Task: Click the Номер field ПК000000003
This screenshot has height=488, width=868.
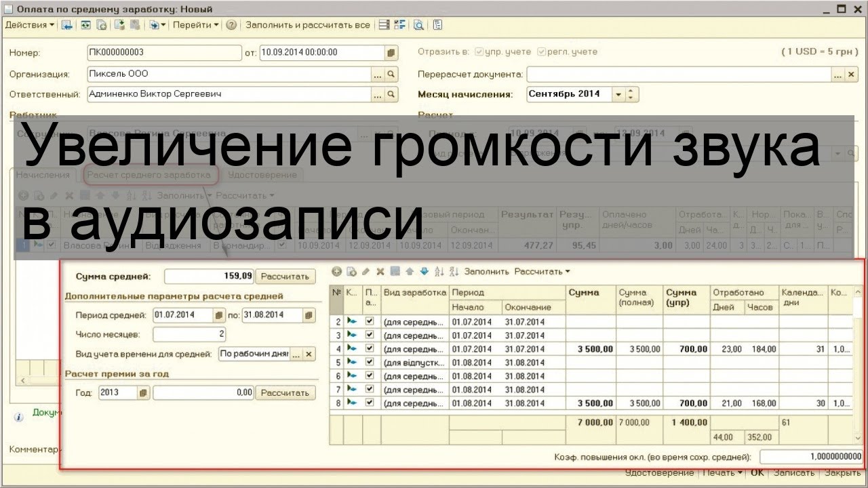Action: (x=164, y=52)
